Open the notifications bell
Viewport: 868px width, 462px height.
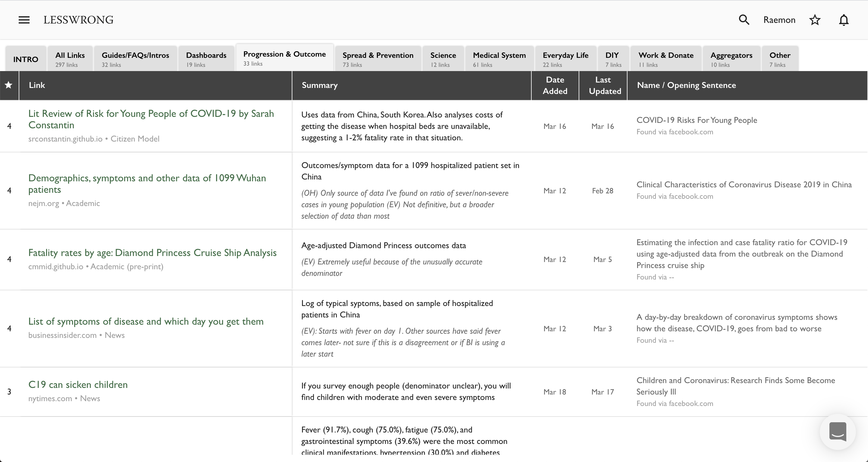tap(844, 20)
